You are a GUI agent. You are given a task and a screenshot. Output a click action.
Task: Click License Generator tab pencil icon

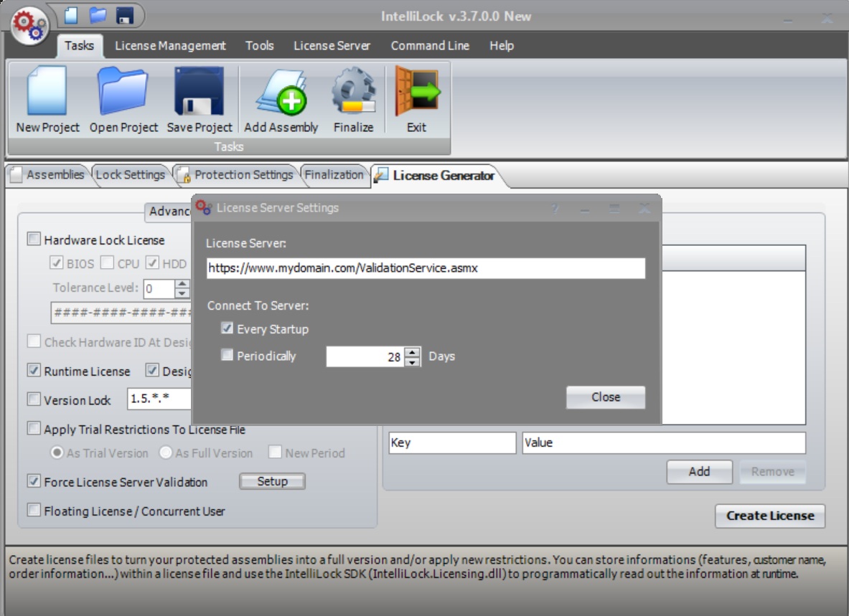pos(381,175)
